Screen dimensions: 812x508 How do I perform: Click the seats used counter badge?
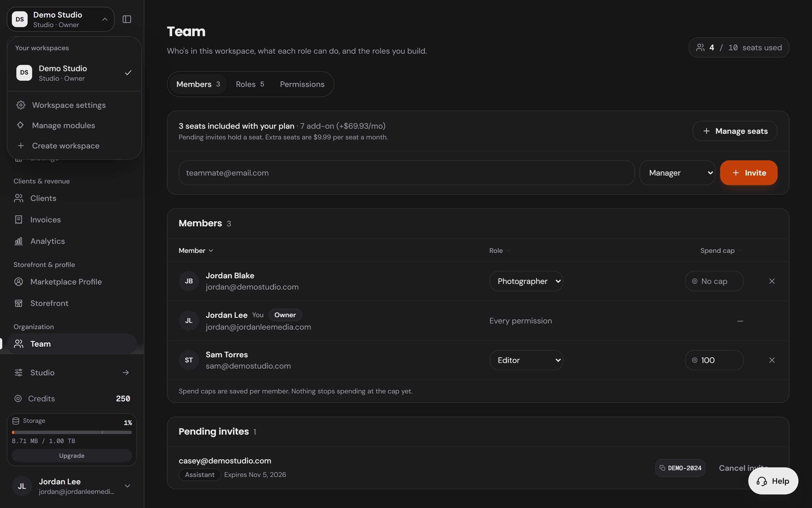point(739,47)
